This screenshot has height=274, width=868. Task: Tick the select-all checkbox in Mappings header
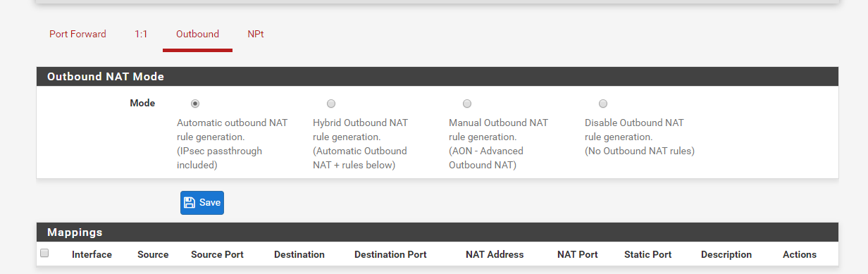coord(44,253)
